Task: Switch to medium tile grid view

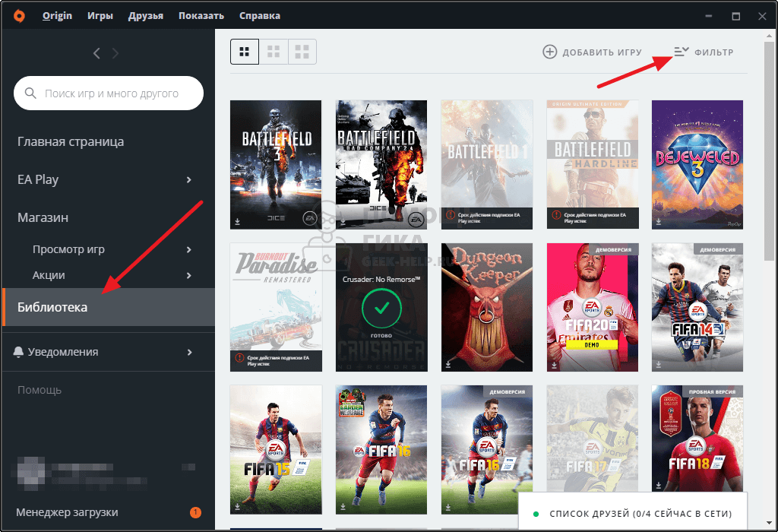Action: click(x=274, y=52)
